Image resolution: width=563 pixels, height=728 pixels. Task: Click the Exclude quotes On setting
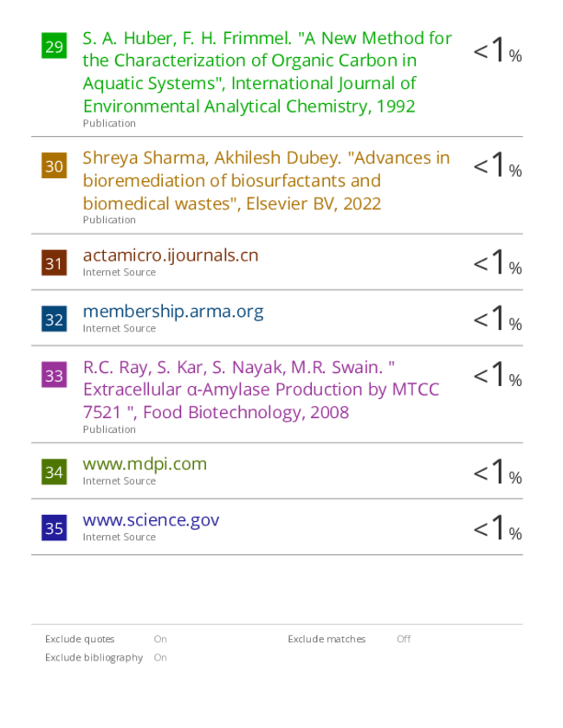(160, 640)
